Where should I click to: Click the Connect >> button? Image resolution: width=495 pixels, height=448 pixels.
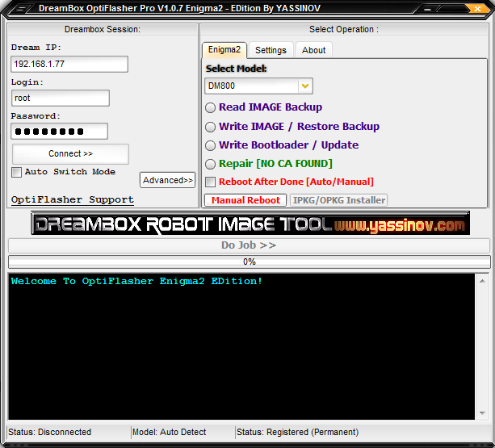tap(70, 154)
